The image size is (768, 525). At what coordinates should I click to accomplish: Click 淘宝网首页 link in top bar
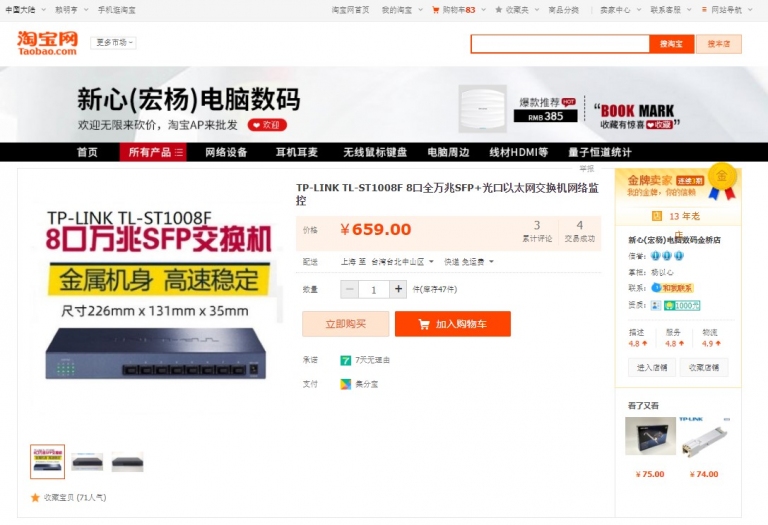[350, 10]
